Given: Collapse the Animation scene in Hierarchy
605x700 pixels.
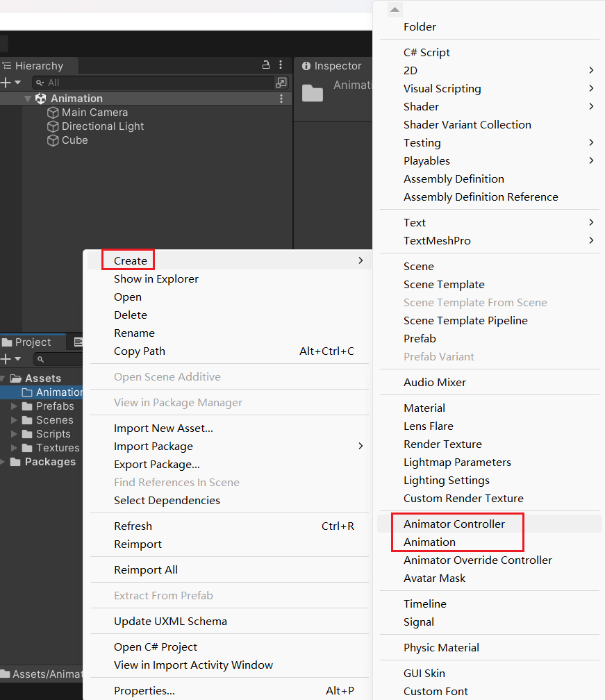Looking at the screenshot, I should [x=28, y=99].
